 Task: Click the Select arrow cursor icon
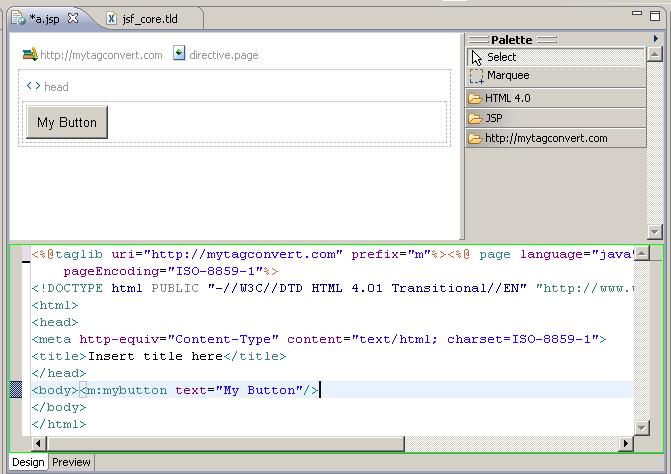click(477, 57)
